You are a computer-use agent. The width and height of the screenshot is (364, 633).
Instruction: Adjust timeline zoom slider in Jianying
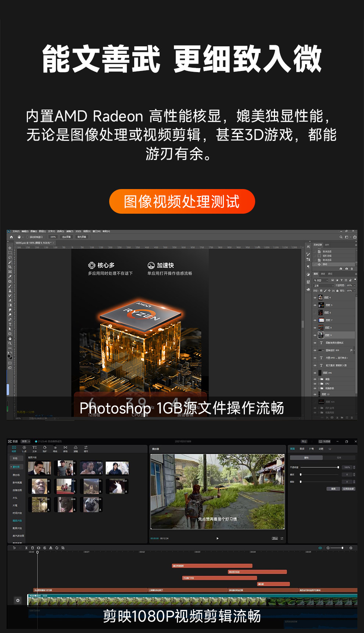342,548
